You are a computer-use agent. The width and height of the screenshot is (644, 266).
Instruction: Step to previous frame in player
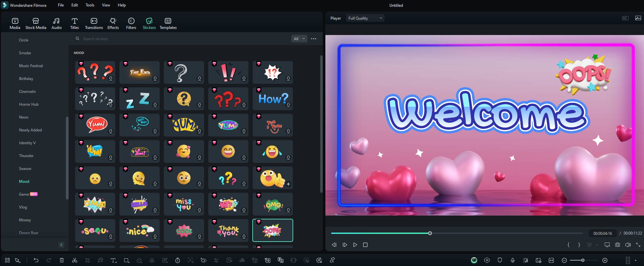tap(334, 245)
